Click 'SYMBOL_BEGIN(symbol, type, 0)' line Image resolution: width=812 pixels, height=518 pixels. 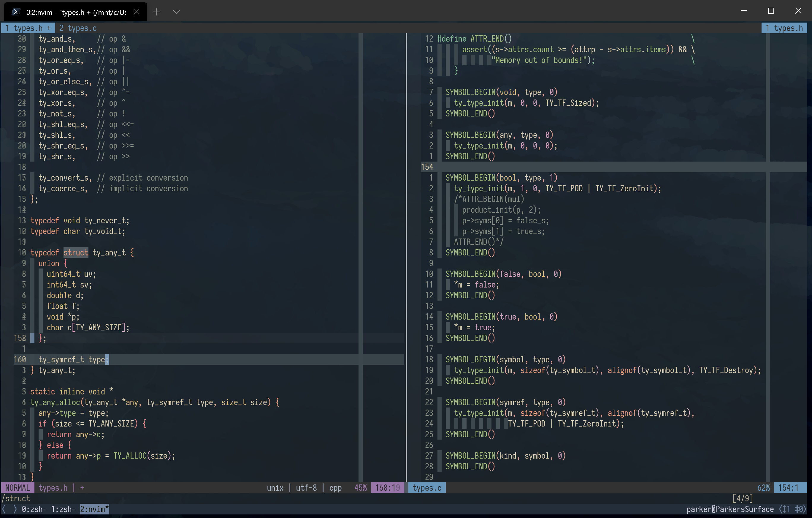pos(505,359)
